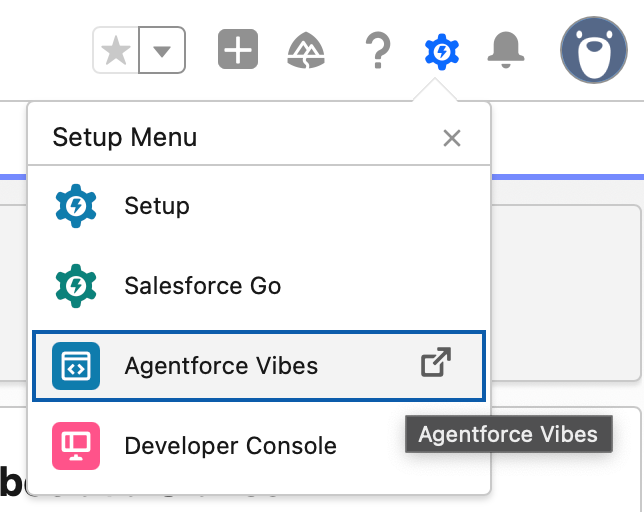Click the pink Developer Console icon
Screen dimensions: 644x512
click(76, 446)
